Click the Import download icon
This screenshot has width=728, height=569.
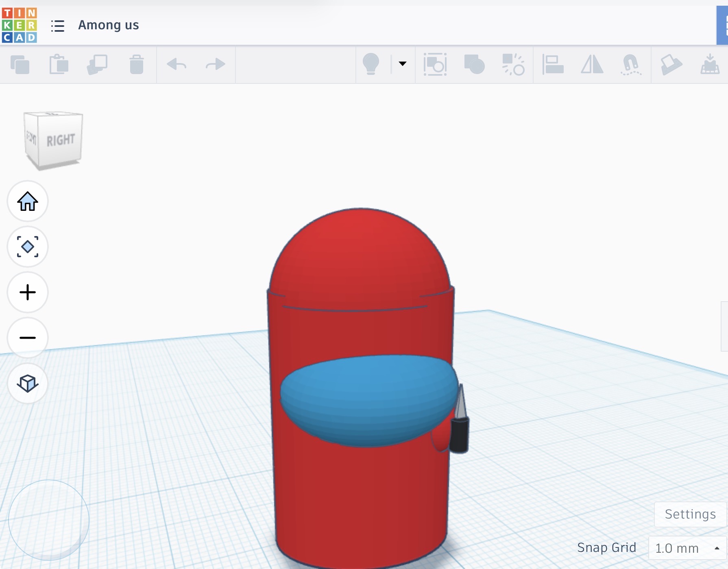point(710,64)
